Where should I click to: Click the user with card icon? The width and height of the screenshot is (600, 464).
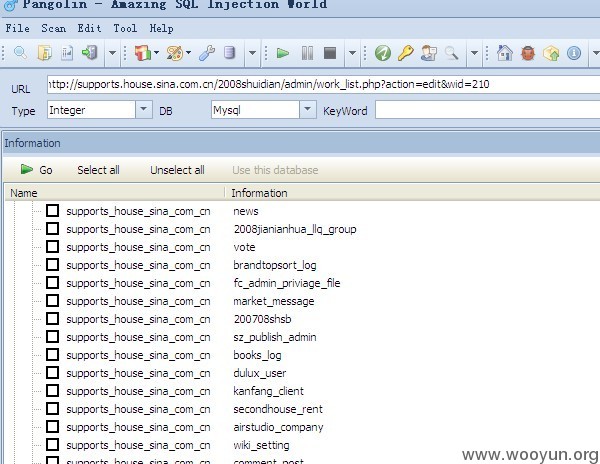coord(429,53)
